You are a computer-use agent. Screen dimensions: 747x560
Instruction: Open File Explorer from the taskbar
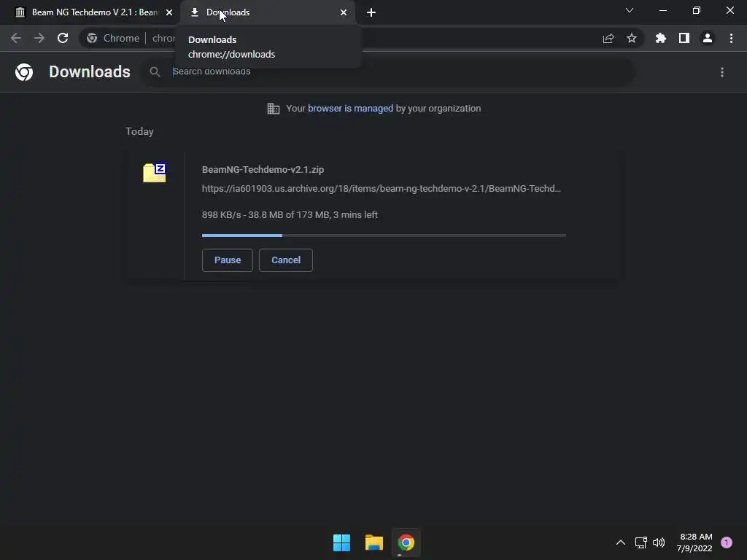pos(374,542)
